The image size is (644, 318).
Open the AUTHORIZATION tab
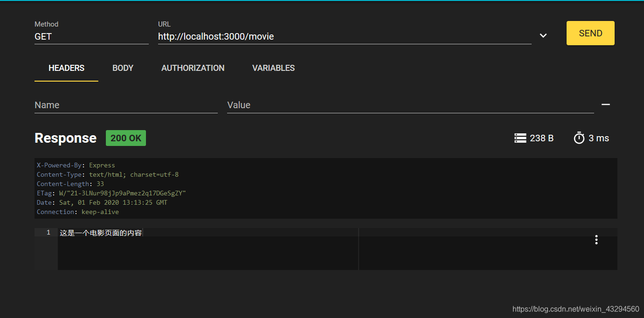pyautogui.click(x=193, y=68)
